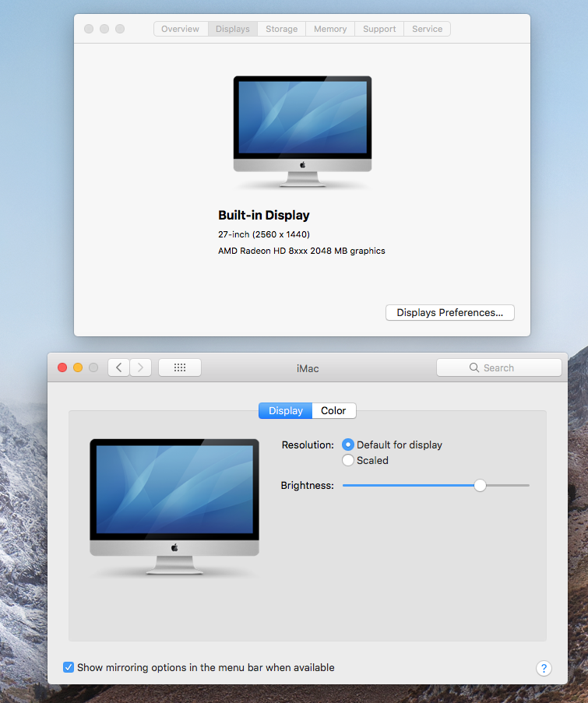Open help with the question mark button
Viewport: 588px width, 703px height.
click(544, 669)
